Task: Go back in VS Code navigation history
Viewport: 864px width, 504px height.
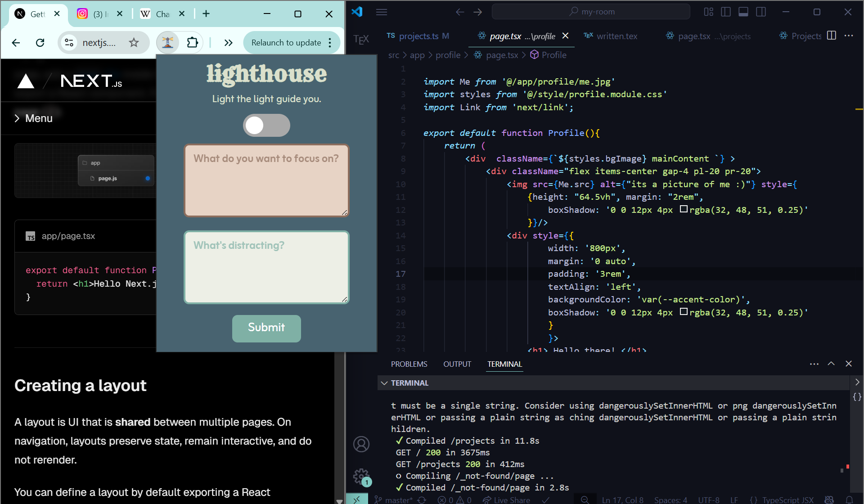Action: 459,12
